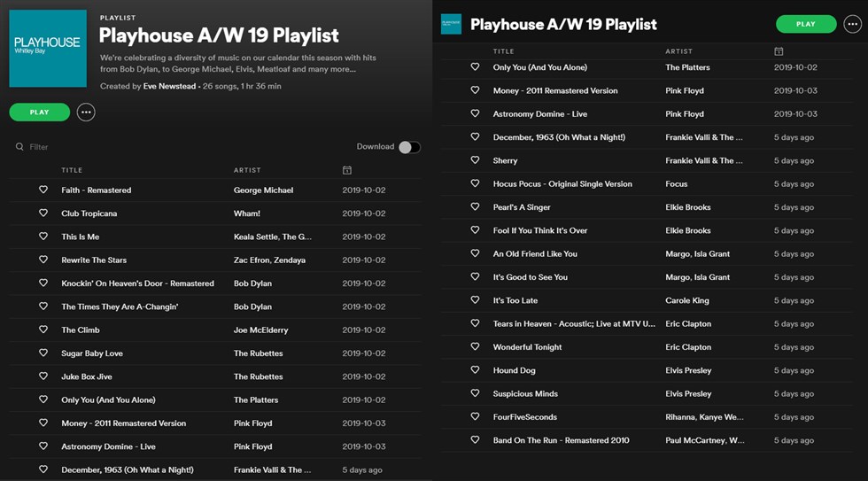Sort right track list by ARTIST column
Viewport: 868px width, 481px height.
[678, 50]
